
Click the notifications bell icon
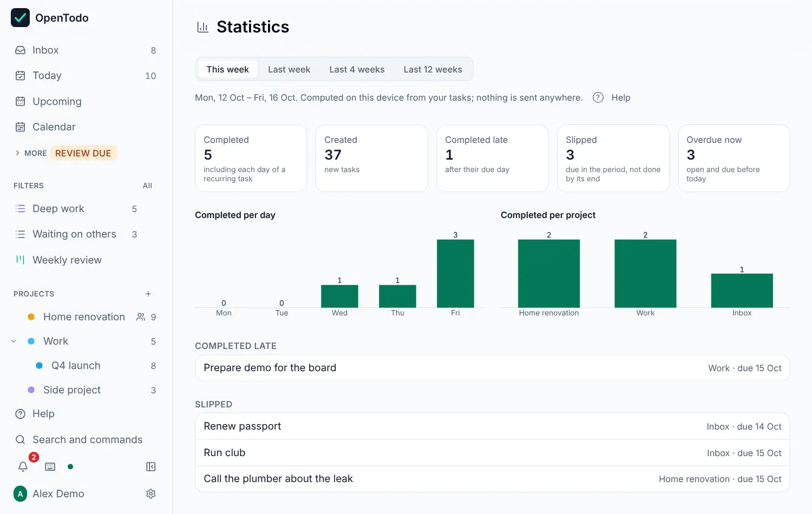point(23,466)
